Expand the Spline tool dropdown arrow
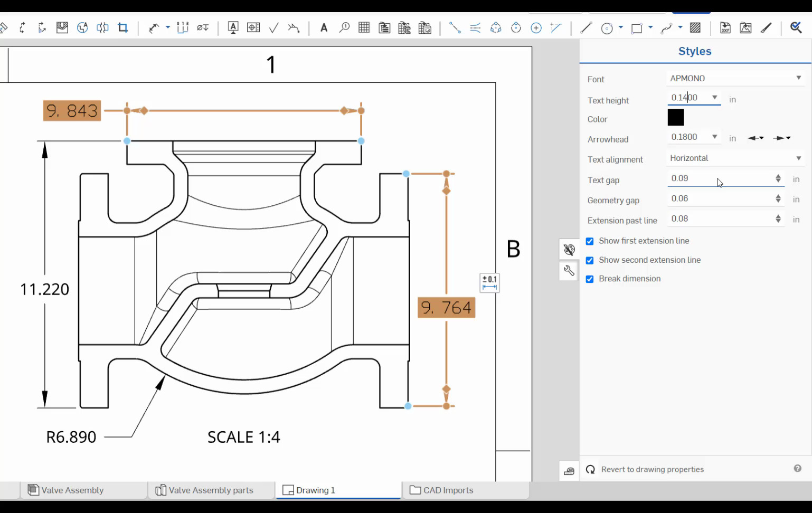 click(x=680, y=27)
